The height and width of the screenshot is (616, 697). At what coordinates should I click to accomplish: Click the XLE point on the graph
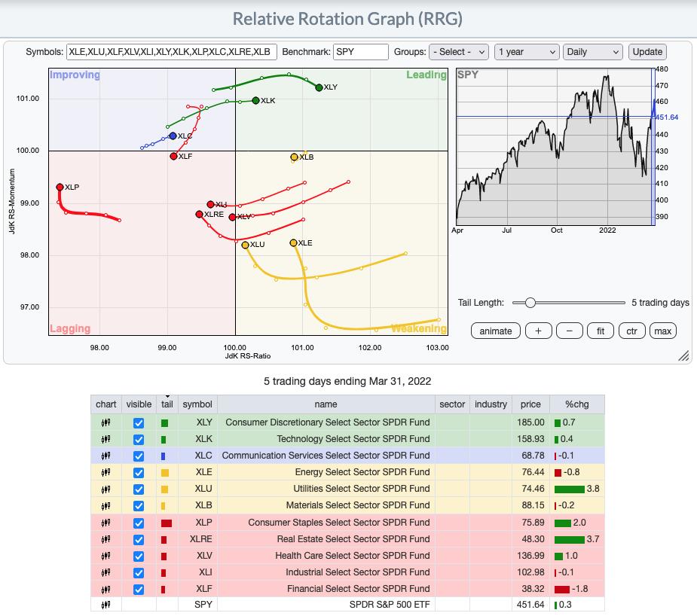pyautogui.click(x=293, y=243)
